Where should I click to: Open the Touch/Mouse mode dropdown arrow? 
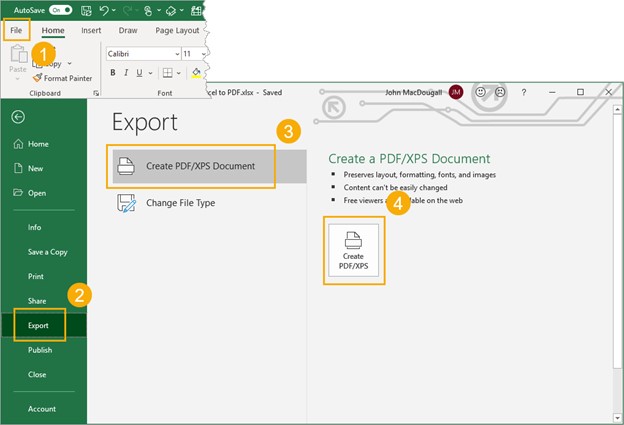[x=158, y=11]
